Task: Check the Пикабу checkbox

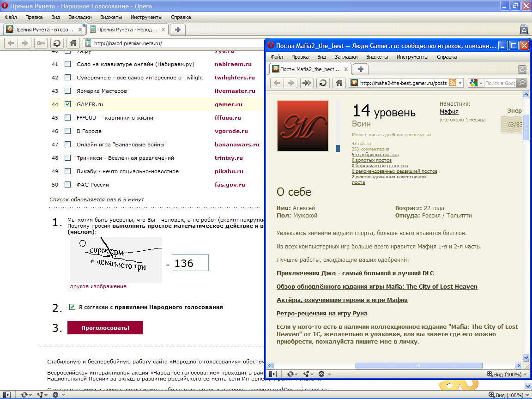Action: click(x=68, y=171)
